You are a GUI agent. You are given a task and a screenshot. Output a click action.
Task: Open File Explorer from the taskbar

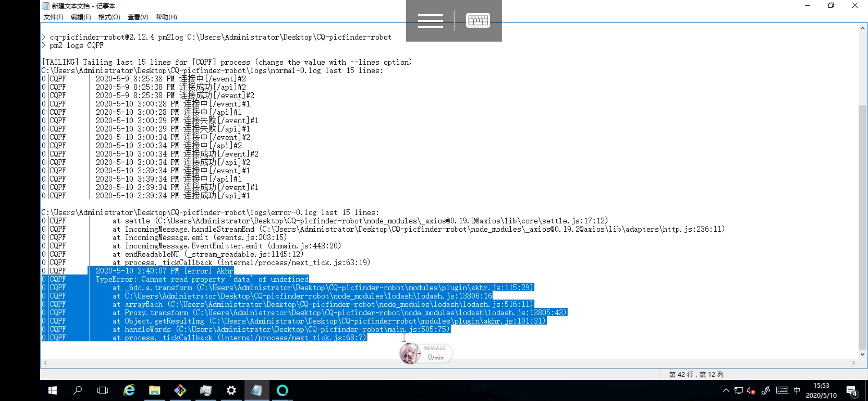click(x=155, y=391)
